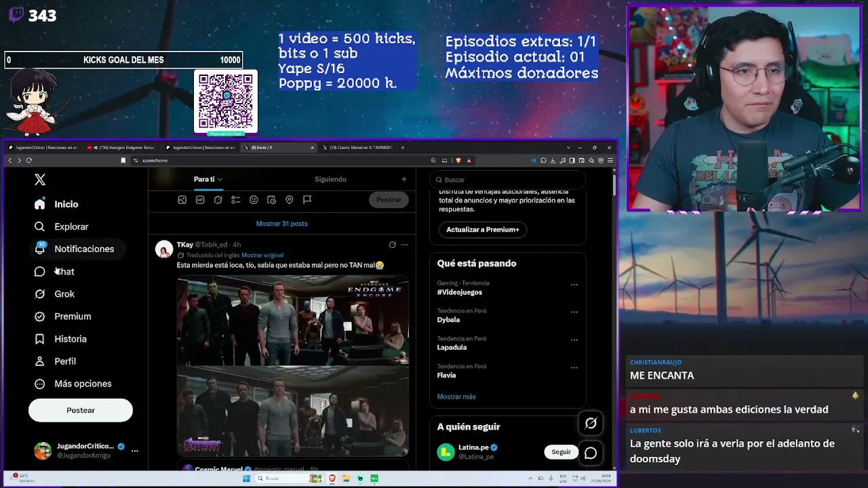
Task: Go to Inicio home in X sidebar
Action: click(57, 204)
